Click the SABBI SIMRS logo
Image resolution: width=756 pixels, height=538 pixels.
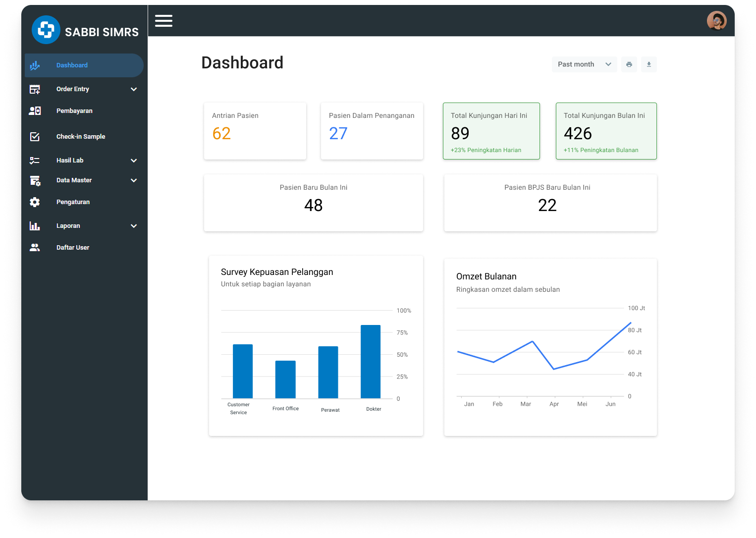[x=46, y=30]
